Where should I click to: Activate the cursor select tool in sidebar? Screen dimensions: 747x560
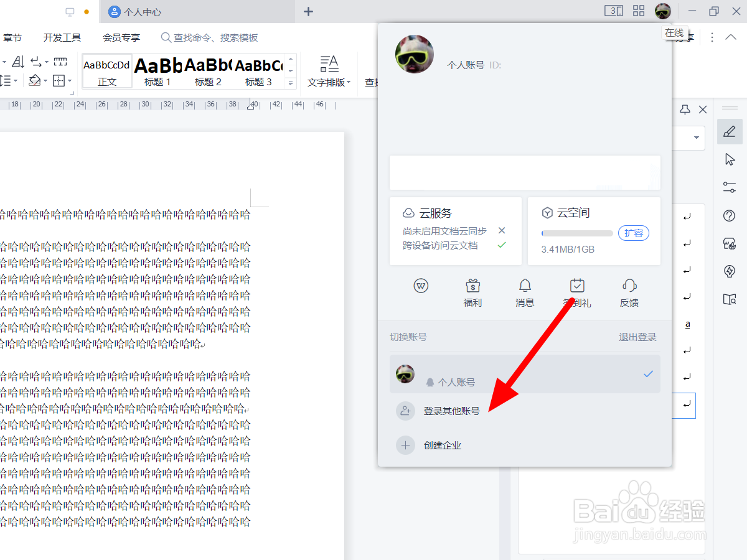(730, 159)
